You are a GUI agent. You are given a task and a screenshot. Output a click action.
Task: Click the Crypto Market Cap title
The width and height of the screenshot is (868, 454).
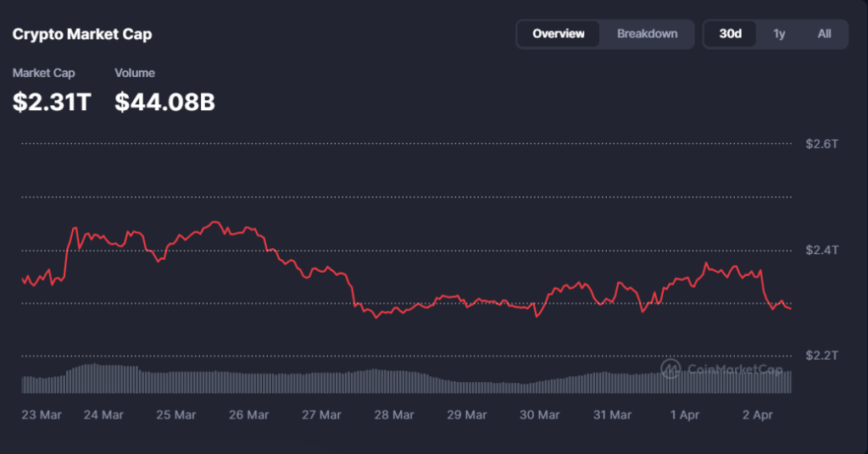[x=82, y=35]
